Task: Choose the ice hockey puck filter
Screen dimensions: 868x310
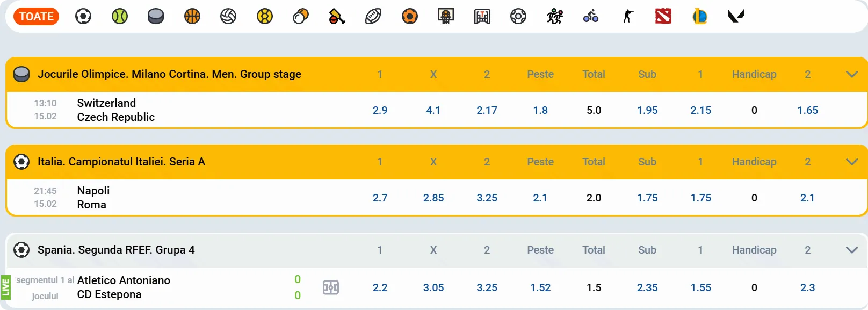Action: tap(156, 17)
